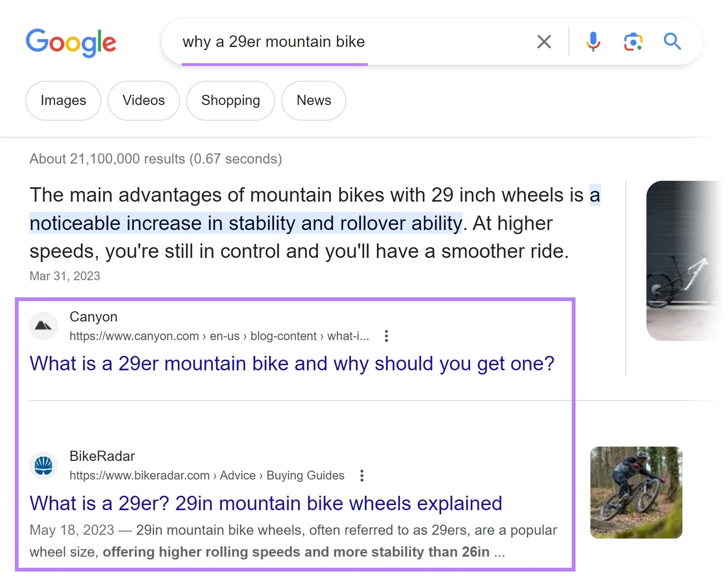728x578 pixels.
Task: Click the bikeradar.com Buying Guides URL
Action: (x=207, y=475)
